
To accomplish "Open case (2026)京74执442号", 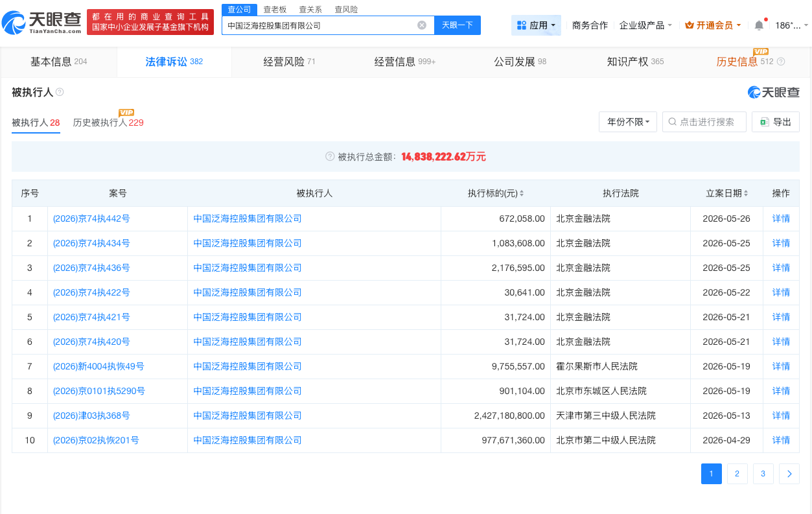I will pos(91,218).
